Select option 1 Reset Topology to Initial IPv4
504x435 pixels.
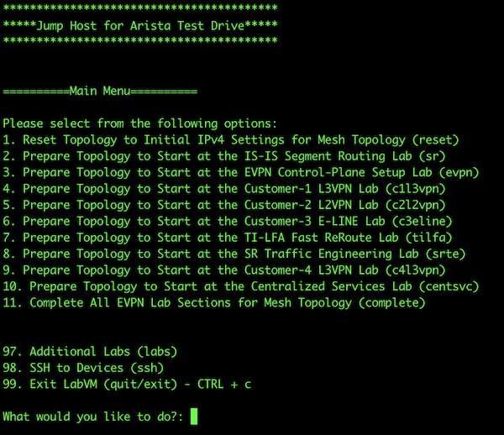coord(231,139)
